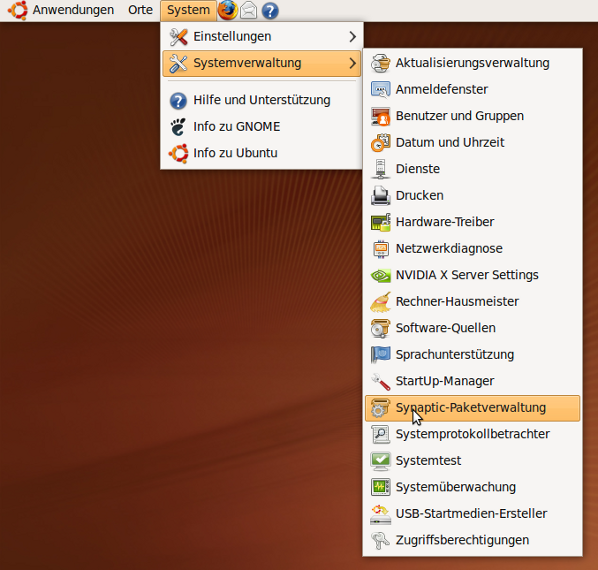The image size is (598, 570).
Task: Open Software-Quellen entry
Action: pyautogui.click(x=473, y=328)
